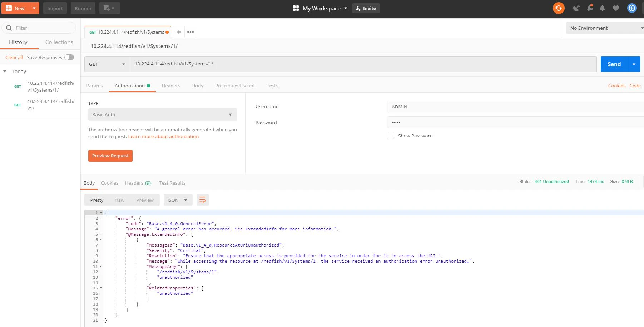This screenshot has height=327, width=644.
Task: Open the tab options ellipsis menu
Action: [x=190, y=32]
